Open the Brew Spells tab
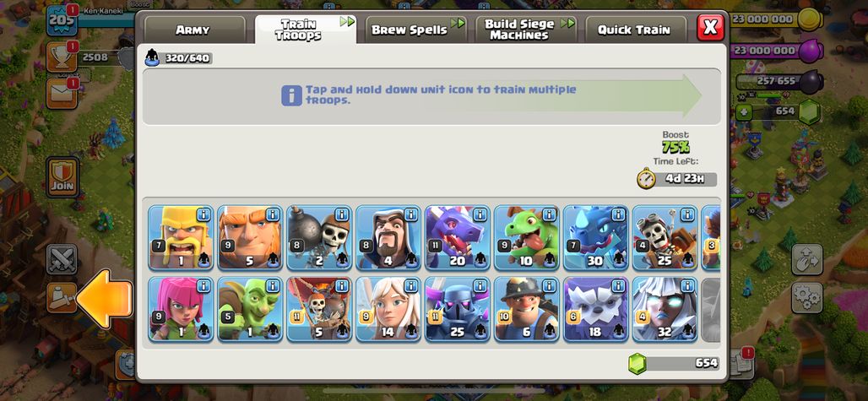 click(x=410, y=30)
